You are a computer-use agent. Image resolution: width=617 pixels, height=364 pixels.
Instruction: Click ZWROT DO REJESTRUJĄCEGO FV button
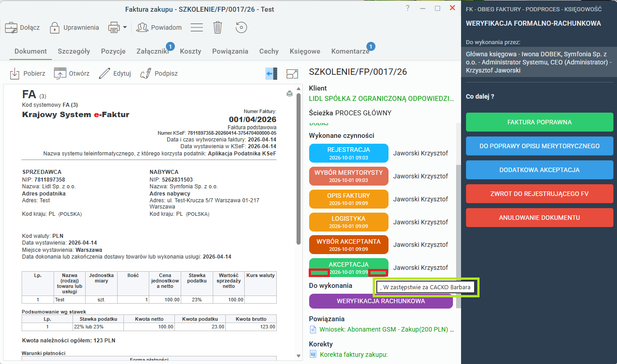pos(539,194)
